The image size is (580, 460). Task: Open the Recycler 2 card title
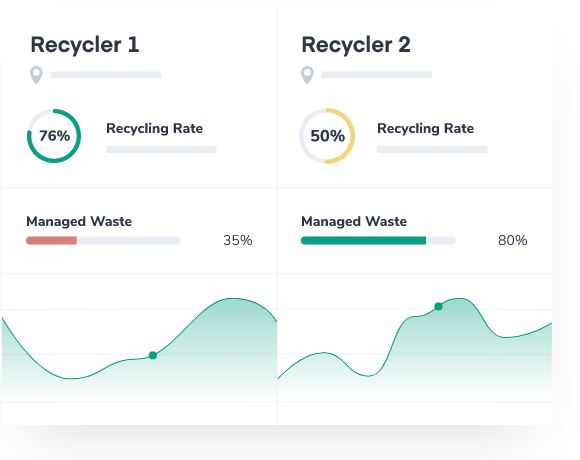(356, 45)
